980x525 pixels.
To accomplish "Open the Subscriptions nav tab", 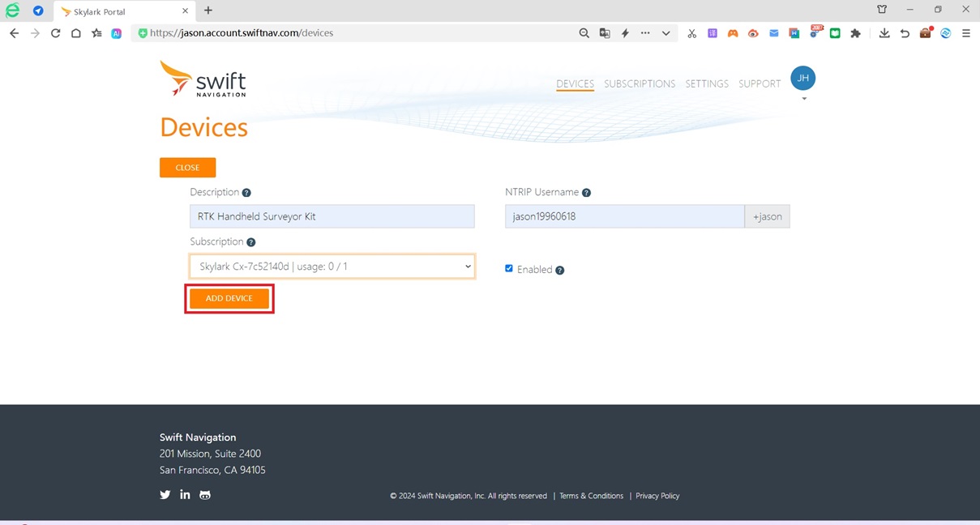I will (640, 83).
